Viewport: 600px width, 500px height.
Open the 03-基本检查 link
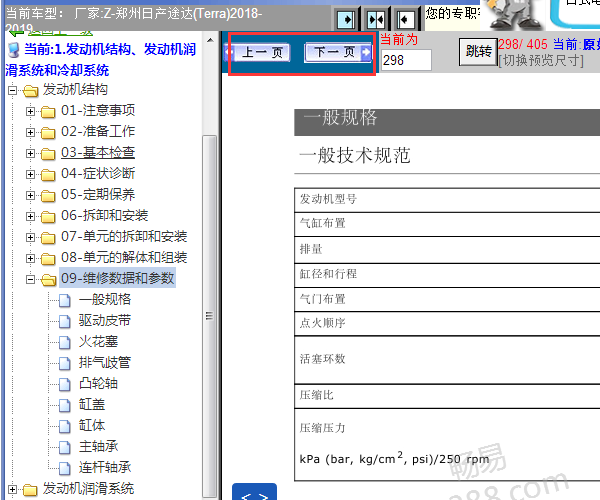98,153
